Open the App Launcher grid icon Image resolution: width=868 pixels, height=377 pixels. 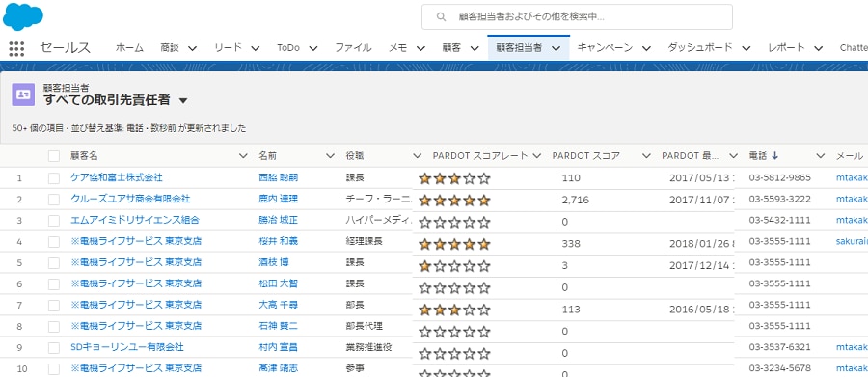[x=16, y=49]
